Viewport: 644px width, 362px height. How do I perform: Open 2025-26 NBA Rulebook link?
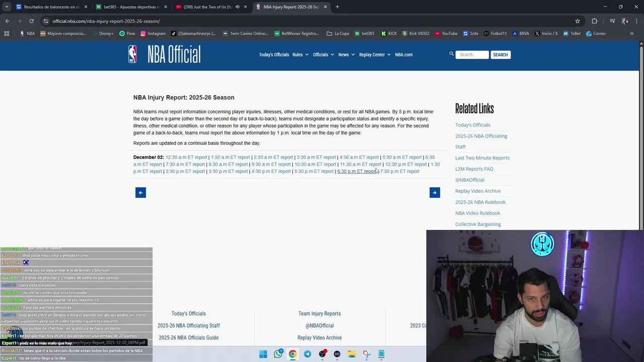click(480, 202)
